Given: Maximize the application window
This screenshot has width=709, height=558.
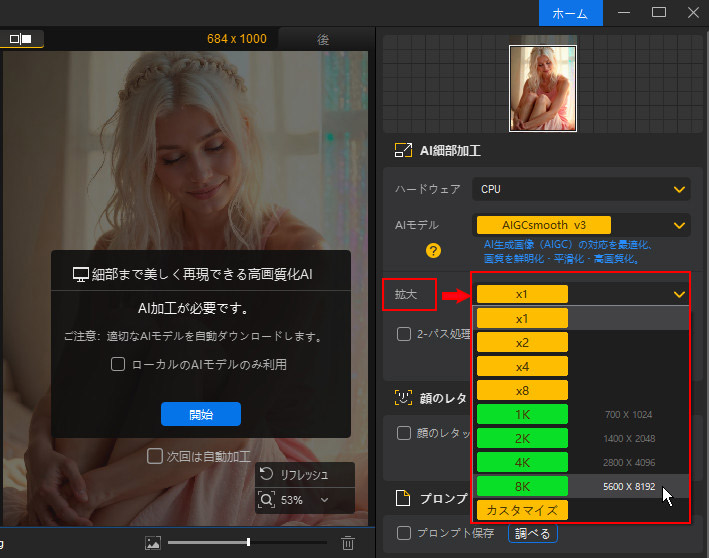Looking at the screenshot, I should click(x=659, y=12).
